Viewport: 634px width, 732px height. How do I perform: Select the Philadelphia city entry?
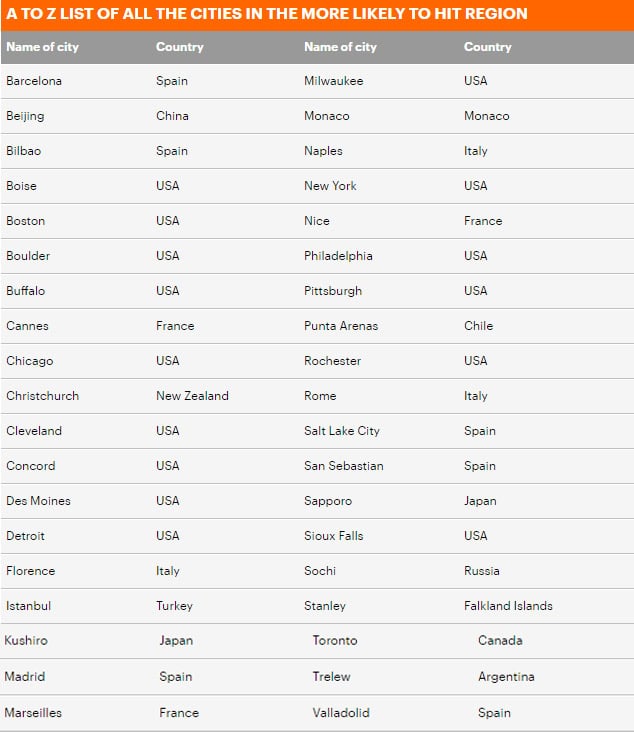(x=338, y=256)
